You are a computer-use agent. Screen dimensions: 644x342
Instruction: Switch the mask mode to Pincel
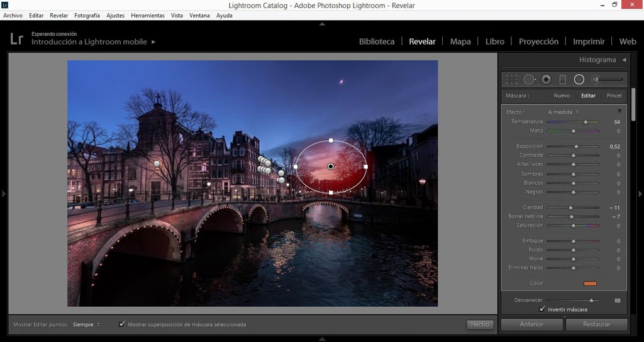pyautogui.click(x=614, y=96)
